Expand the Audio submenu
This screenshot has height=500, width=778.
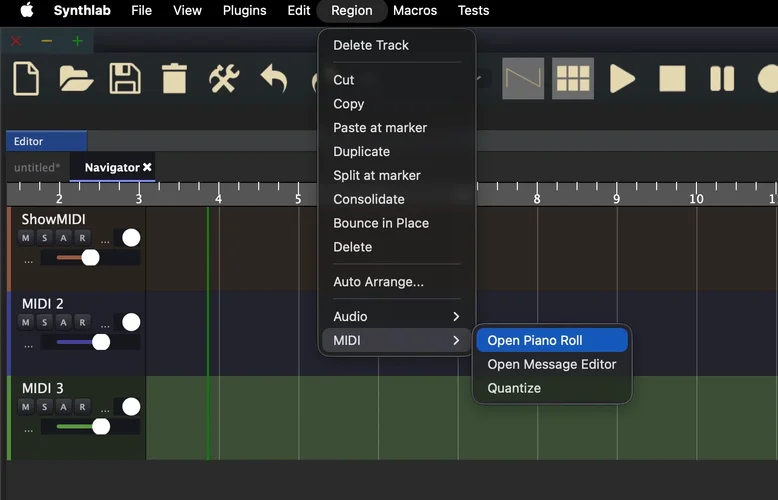[x=396, y=316]
